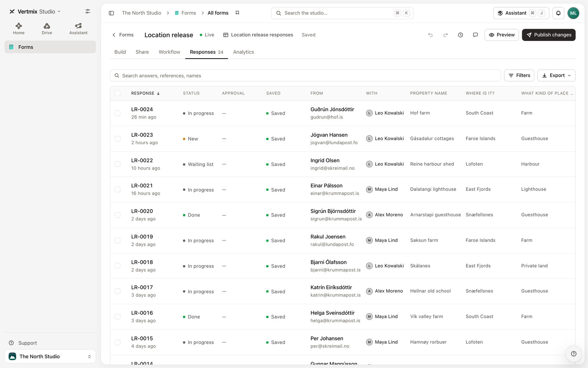Screen dimensions: 588x368
Task: Open the notifications bell
Action: click(x=558, y=13)
